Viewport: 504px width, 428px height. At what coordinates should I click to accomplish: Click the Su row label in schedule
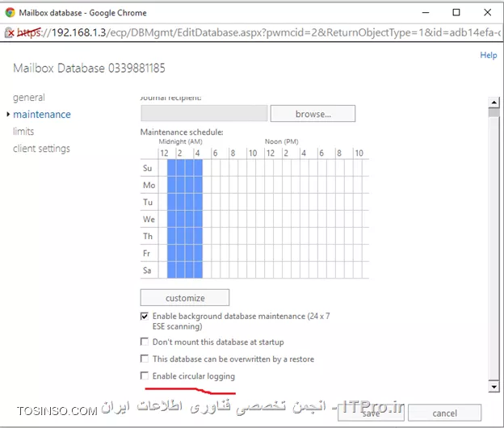(148, 168)
